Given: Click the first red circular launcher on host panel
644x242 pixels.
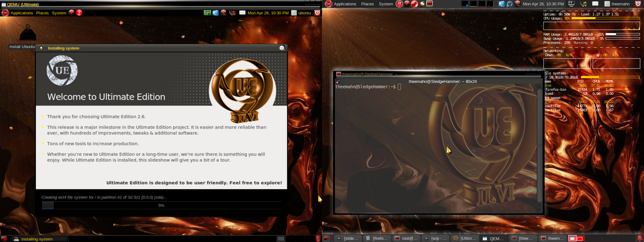Looking at the screenshot, I should [399, 4].
